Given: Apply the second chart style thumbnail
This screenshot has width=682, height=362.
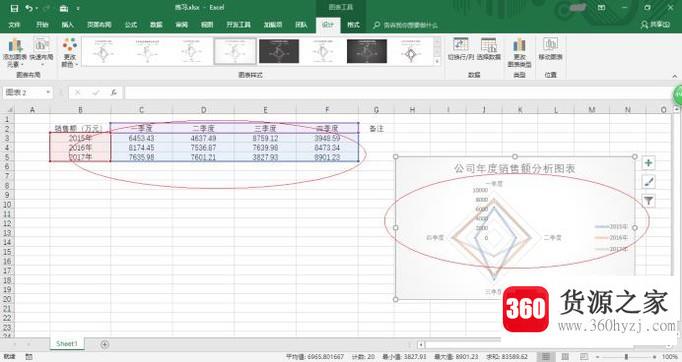Looking at the screenshot, I should click(x=147, y=51).
